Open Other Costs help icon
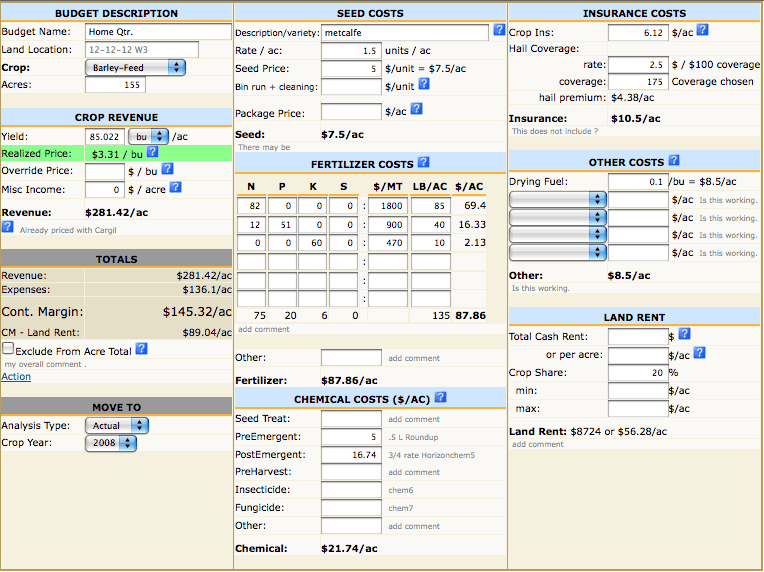Screen dimensions: 764x572 pos(674,160)
